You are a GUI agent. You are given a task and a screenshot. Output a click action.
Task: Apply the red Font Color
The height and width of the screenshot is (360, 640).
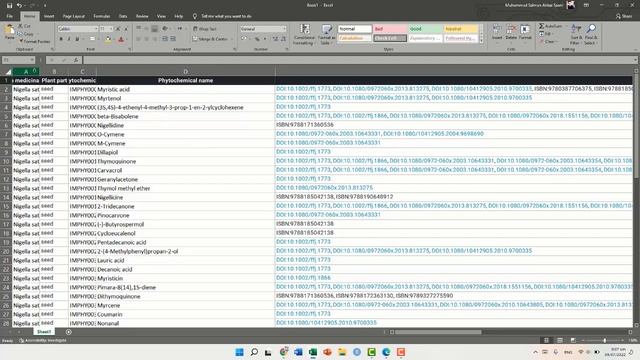pyautogui.click(x=121, y=40)
